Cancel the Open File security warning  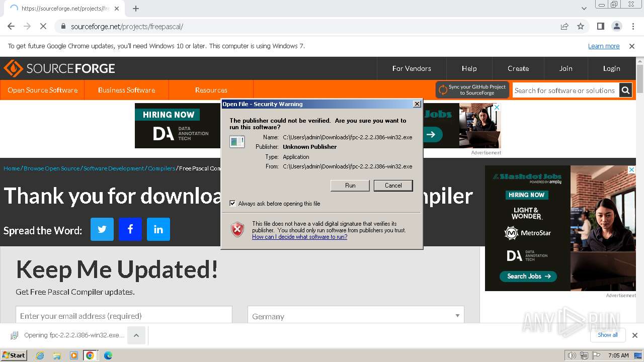(x=393, y=186)
